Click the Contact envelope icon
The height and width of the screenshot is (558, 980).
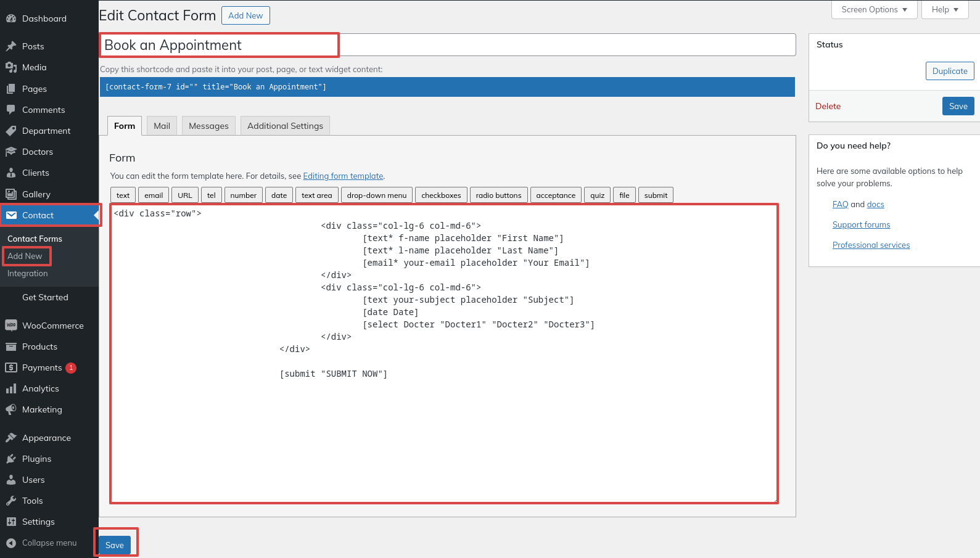tap(11, 215)
